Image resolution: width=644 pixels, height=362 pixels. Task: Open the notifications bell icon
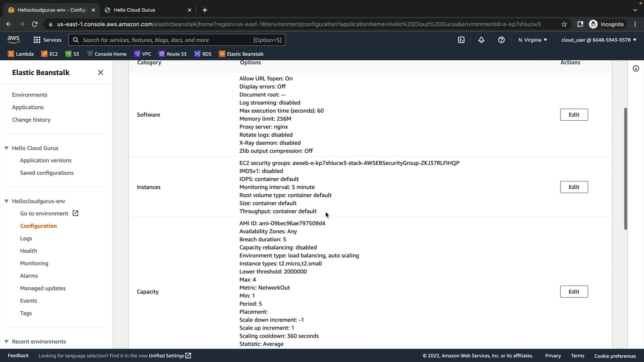pyautogui.click(x=481, y=40)
